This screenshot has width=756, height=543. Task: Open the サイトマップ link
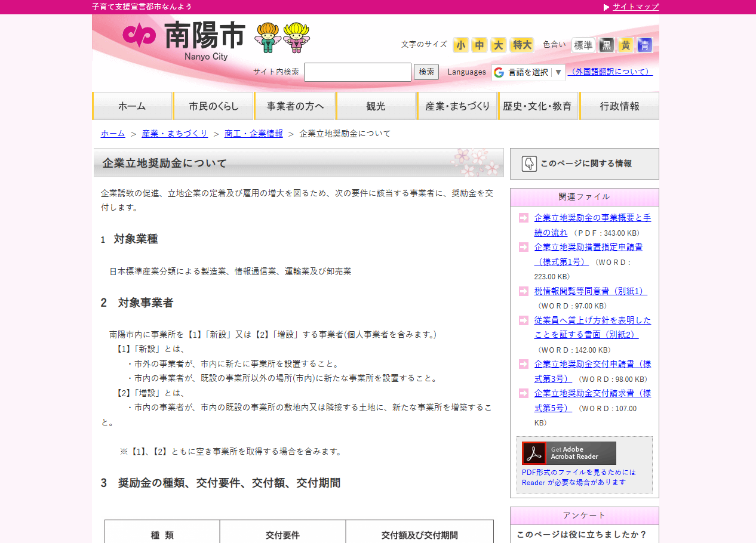pos(636,7)
